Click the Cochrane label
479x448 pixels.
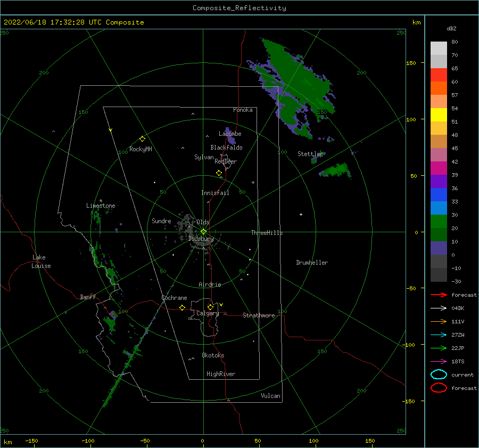point(174,298)
